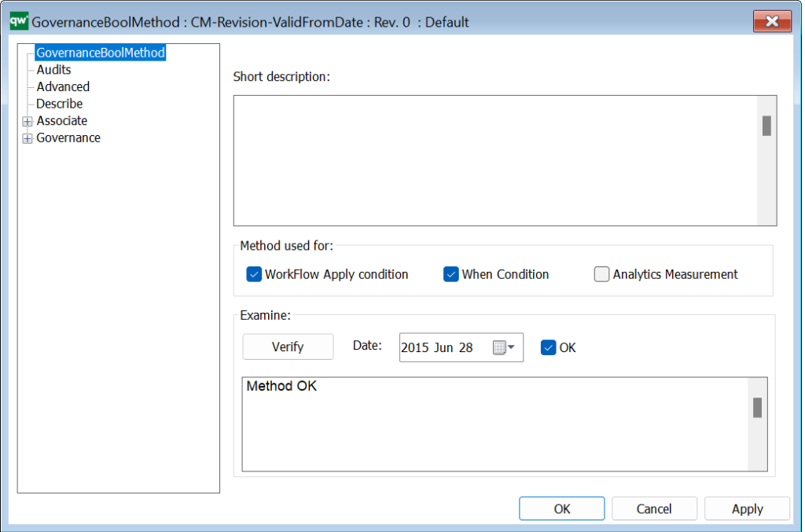Uncheck WorkFlow Apply condition checkbox
The width and height of the screenshot is (805, 532).
point(254,274)
